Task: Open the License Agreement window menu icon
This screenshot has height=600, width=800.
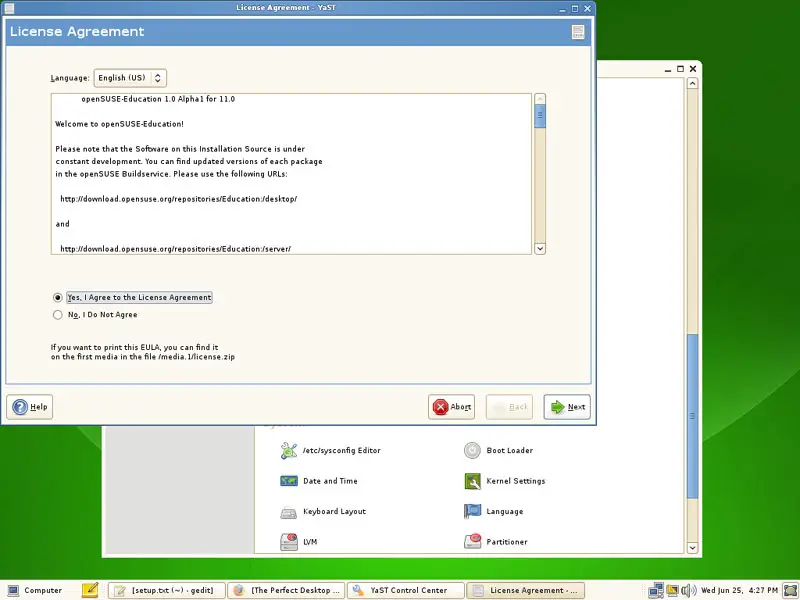Action: 9,8
